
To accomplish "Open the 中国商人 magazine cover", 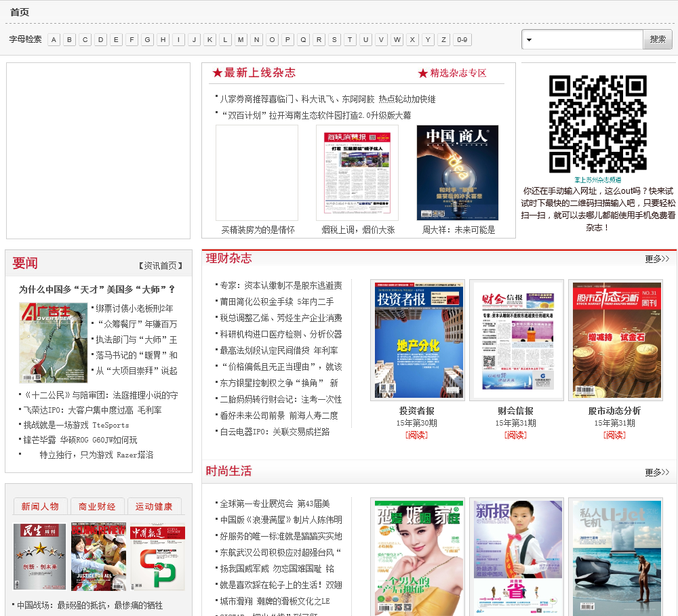I will coord(457,173).
